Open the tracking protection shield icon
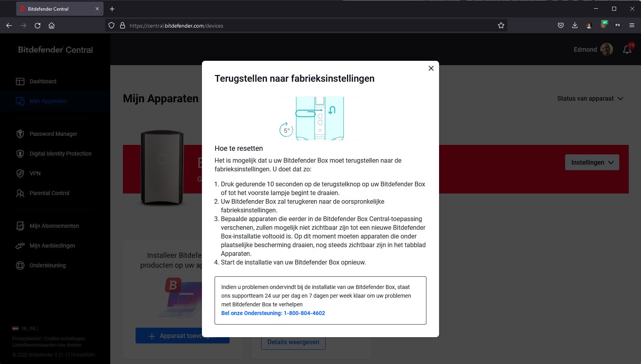 [111, 26]
